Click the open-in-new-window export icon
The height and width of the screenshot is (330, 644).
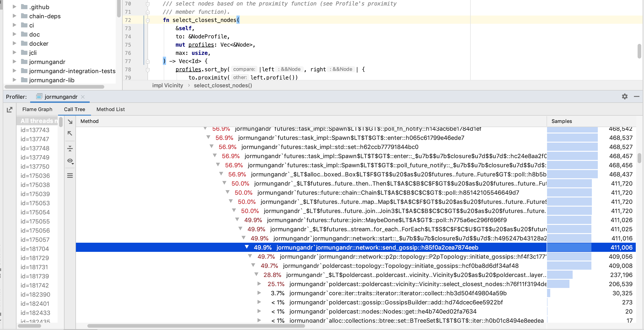click(x=10, y=109)
